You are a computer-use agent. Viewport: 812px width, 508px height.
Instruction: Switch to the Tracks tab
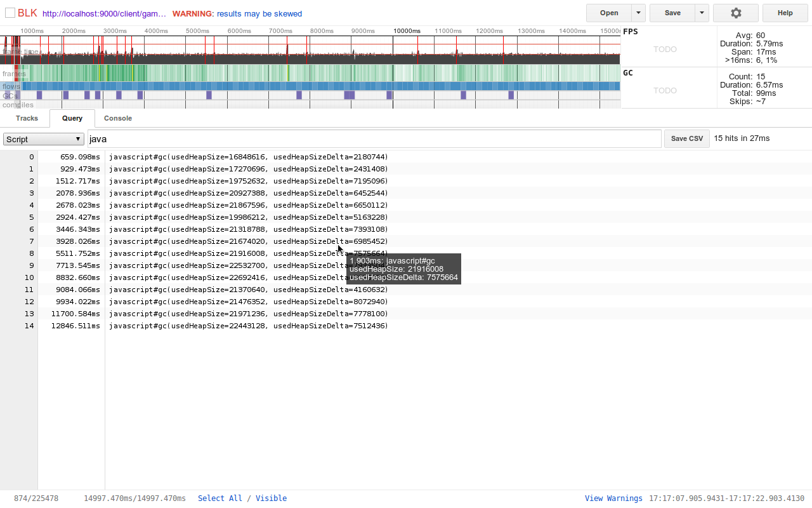(27, 118)
